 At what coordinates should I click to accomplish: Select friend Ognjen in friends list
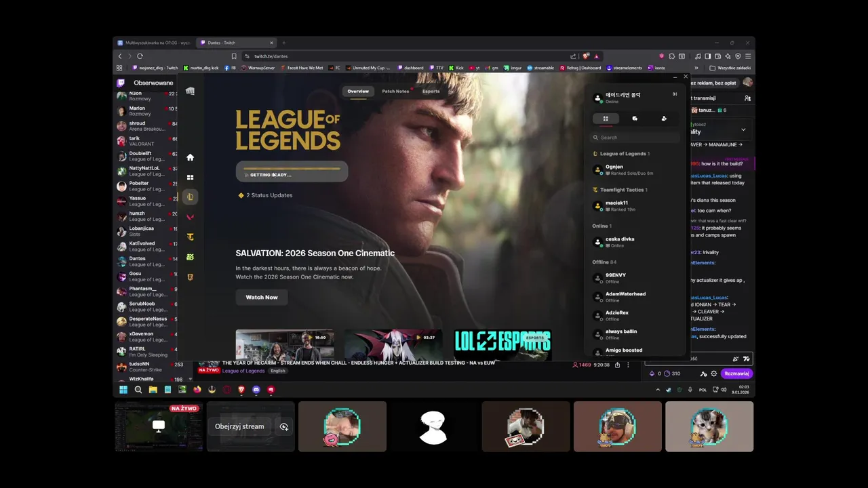[x=635, y=169]
